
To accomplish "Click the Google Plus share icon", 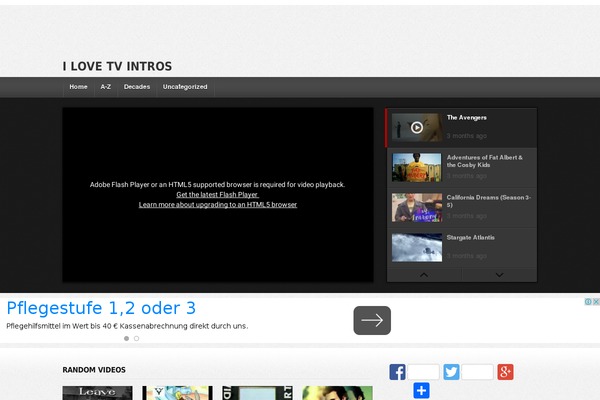I will 505,372.
